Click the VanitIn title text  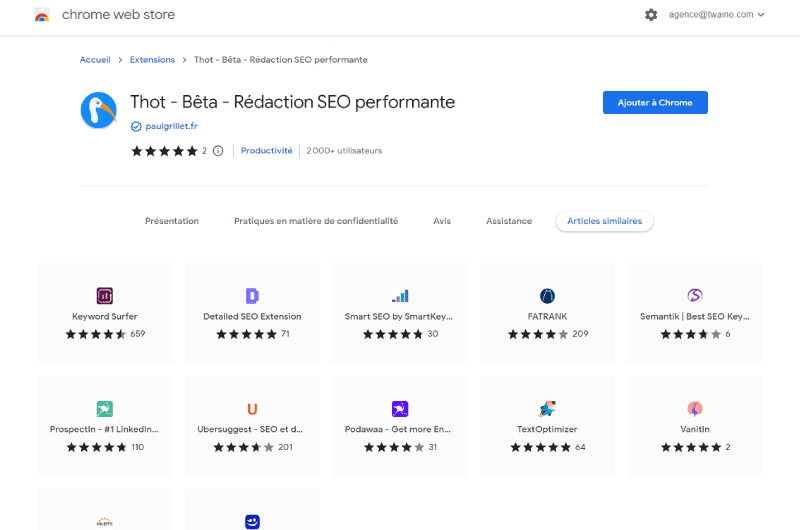pyautogui.click(x=694, y=429)
